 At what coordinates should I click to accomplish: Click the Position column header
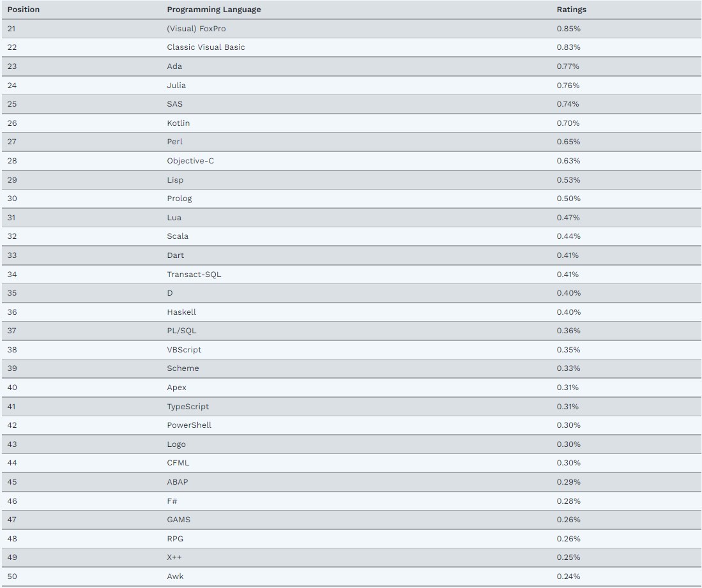(23, 10)
